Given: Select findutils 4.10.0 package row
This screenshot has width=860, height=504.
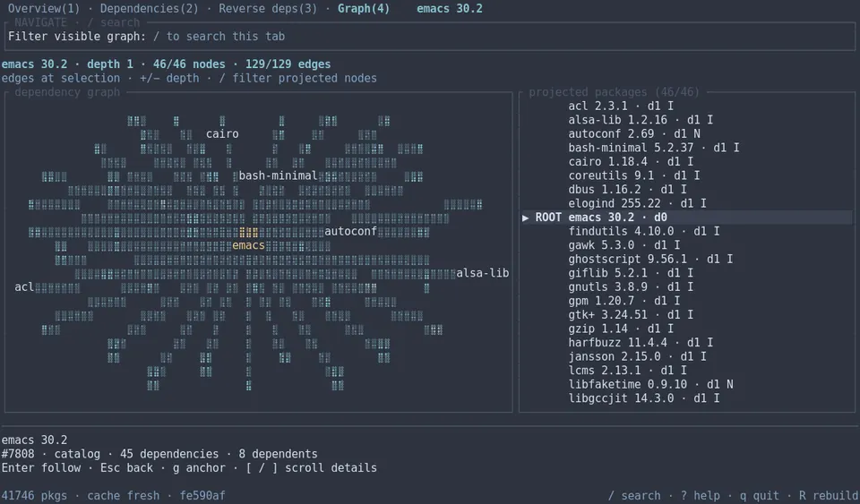Looking at the screenshot, I should (x=687, y=231).
